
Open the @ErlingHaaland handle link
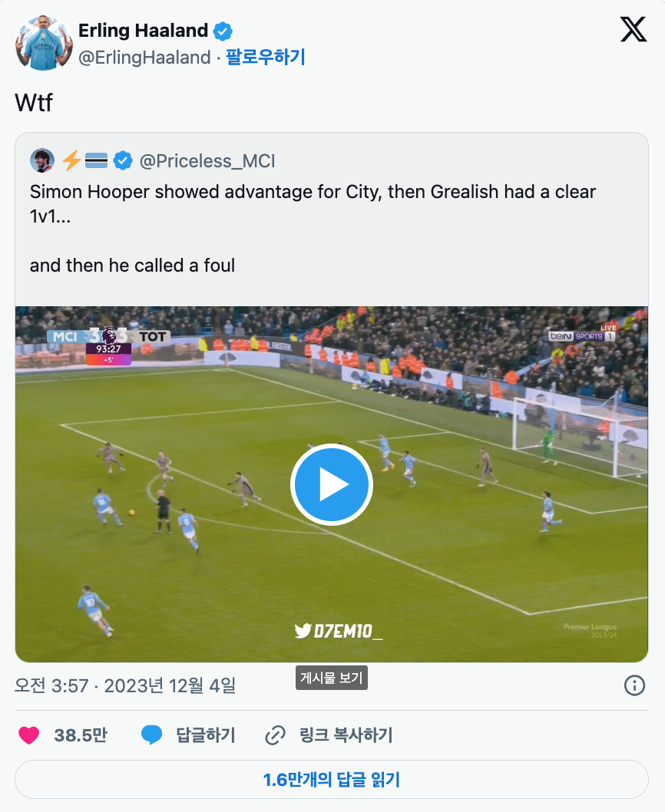(x=144, y=58)
